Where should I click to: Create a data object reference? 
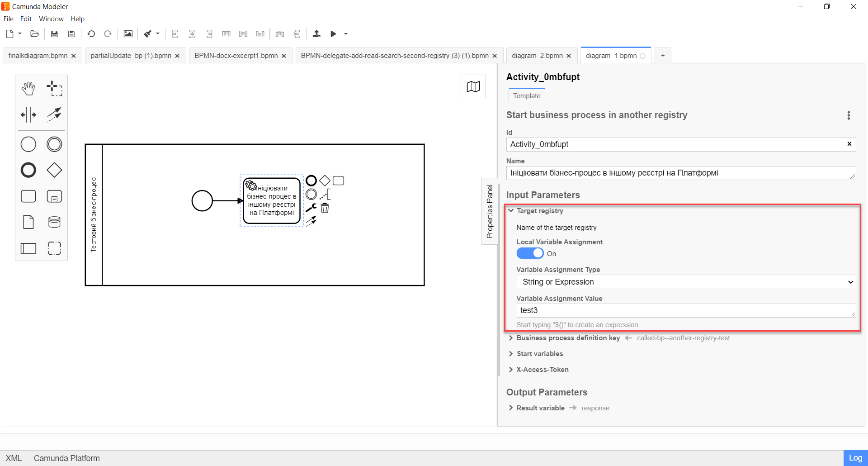point(28,222)
